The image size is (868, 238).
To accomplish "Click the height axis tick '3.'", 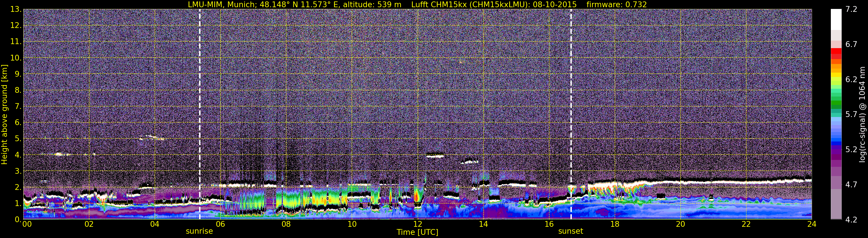I will 18,171.
